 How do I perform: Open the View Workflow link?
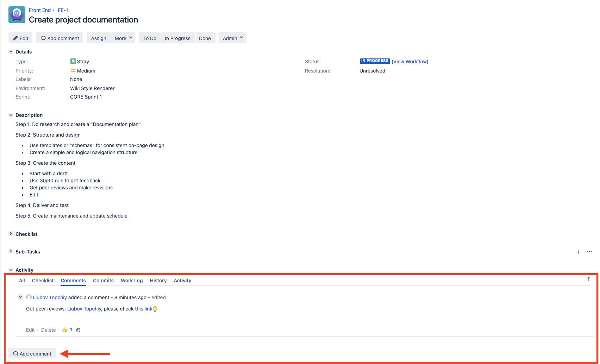(x=410, y=62)
